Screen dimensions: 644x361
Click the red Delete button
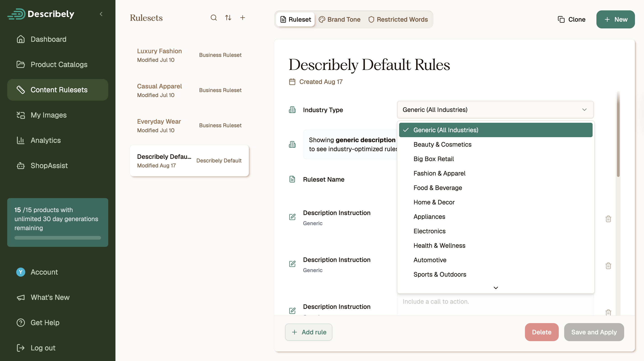click(542, 332)
